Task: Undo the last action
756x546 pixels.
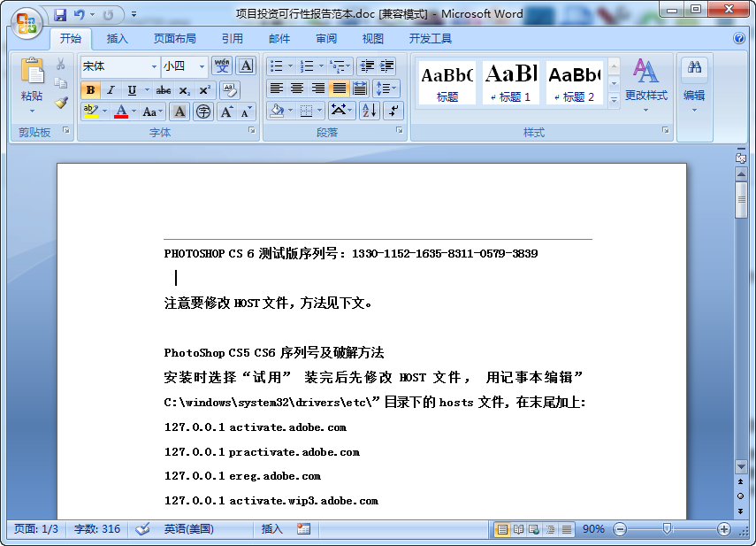Action: click(79, 15)
